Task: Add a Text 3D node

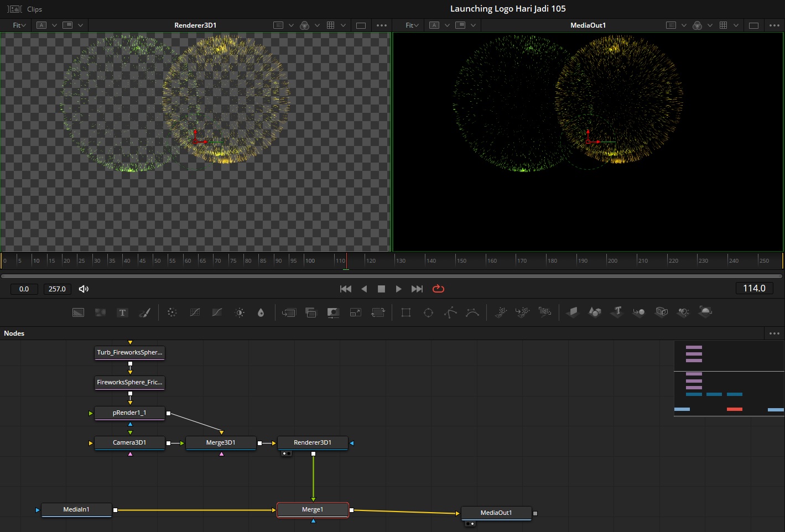Action: tap(617, 312)
